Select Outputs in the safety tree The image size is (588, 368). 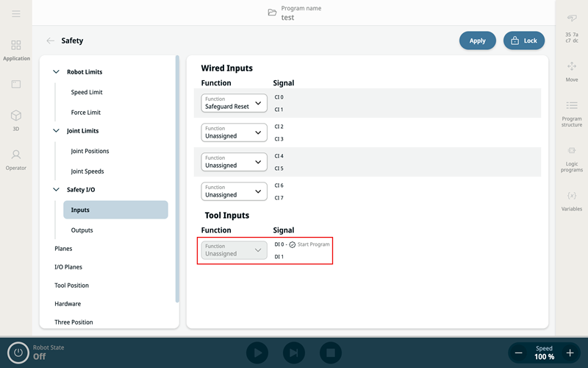click(x=82, y=230)
